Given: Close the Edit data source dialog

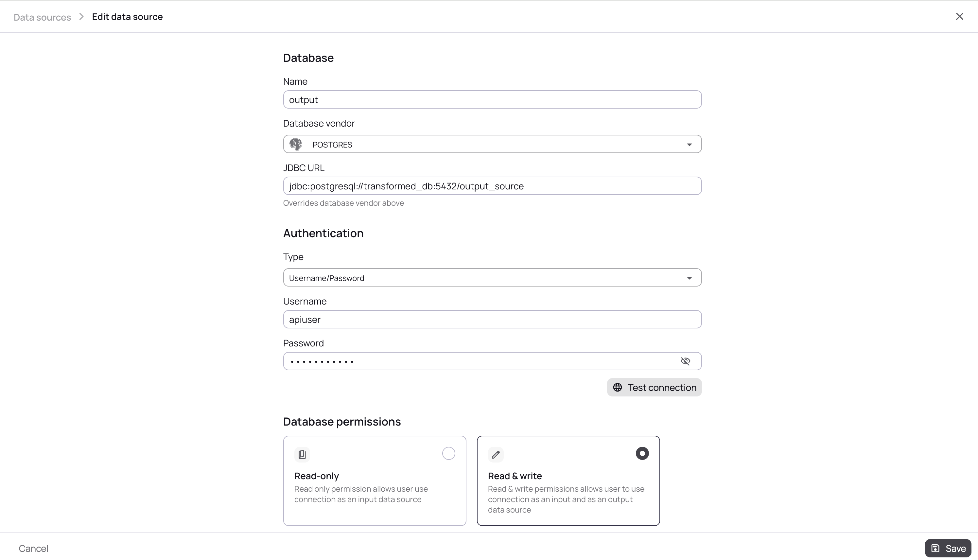Looking at the screenshot, I should 960,17.
